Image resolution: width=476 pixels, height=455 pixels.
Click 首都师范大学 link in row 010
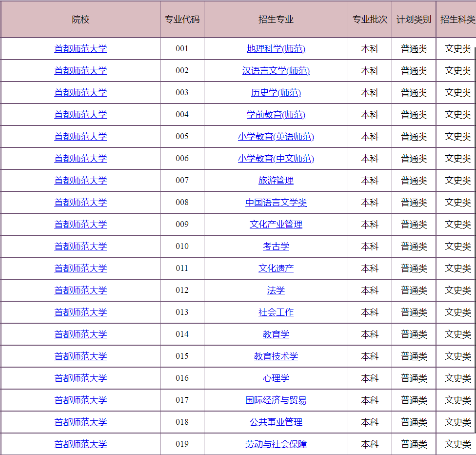point(80,246)
